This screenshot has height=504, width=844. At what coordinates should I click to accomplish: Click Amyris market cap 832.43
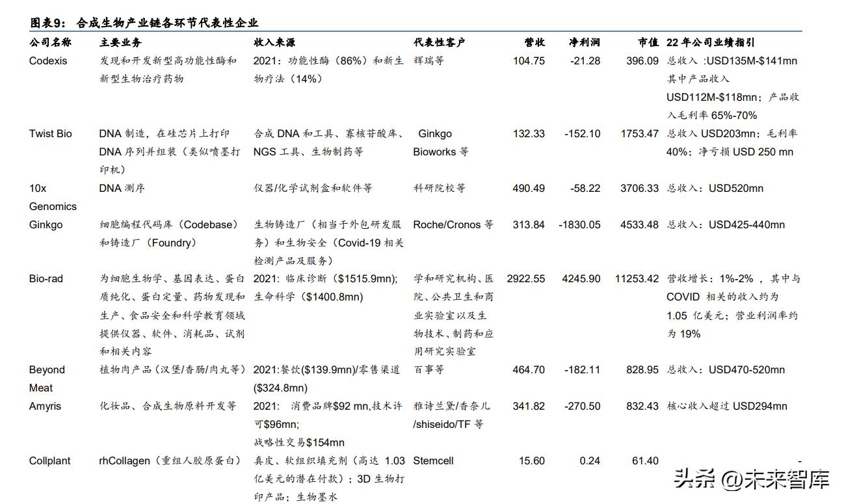(x=642, y=406)
